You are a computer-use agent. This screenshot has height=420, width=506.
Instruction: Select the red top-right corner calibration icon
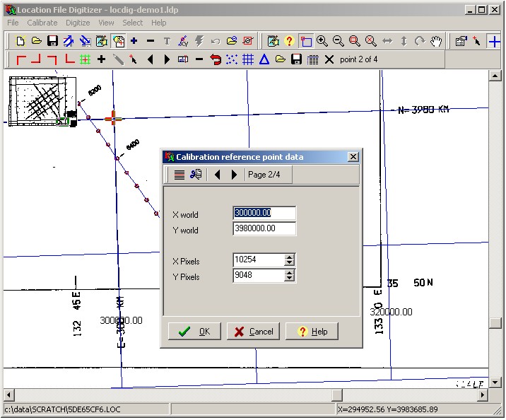(52, 59)
